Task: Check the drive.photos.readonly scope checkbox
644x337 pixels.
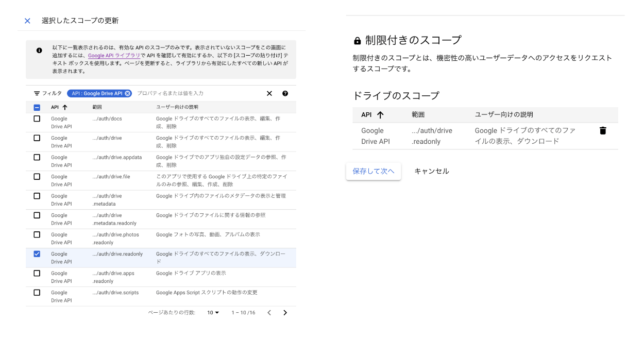Action: (x=37, y=234)
